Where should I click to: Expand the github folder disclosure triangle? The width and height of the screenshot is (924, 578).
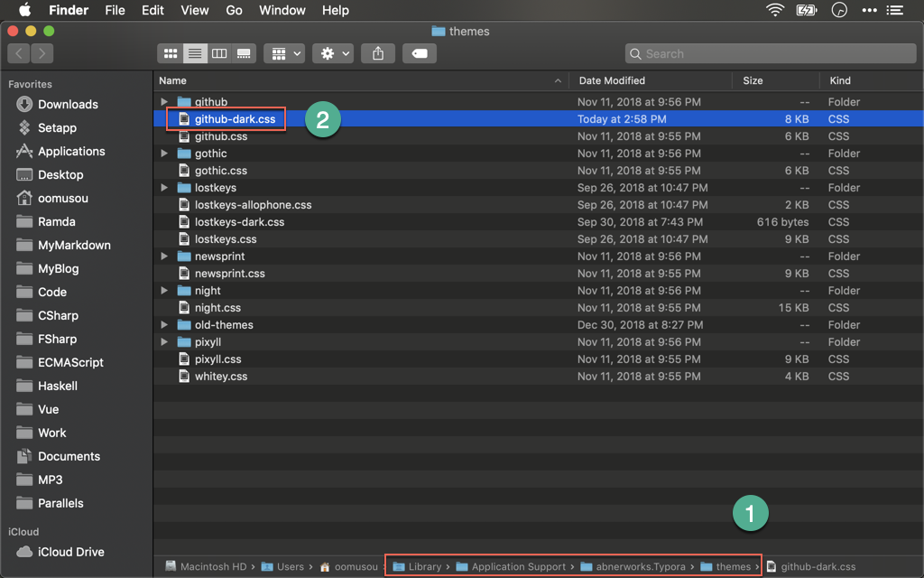coord(164,102)
